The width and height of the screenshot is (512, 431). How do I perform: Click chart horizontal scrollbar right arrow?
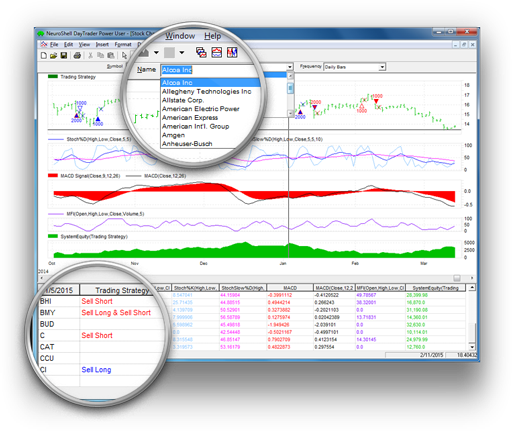point(472,278)
